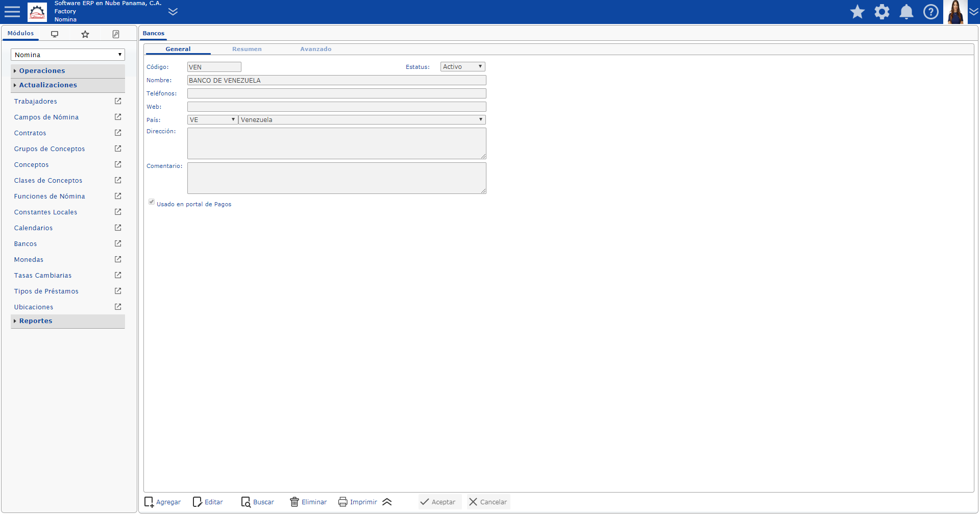Switch to the Resumen tab
This screenshot has height=514, width=980.
247,49
